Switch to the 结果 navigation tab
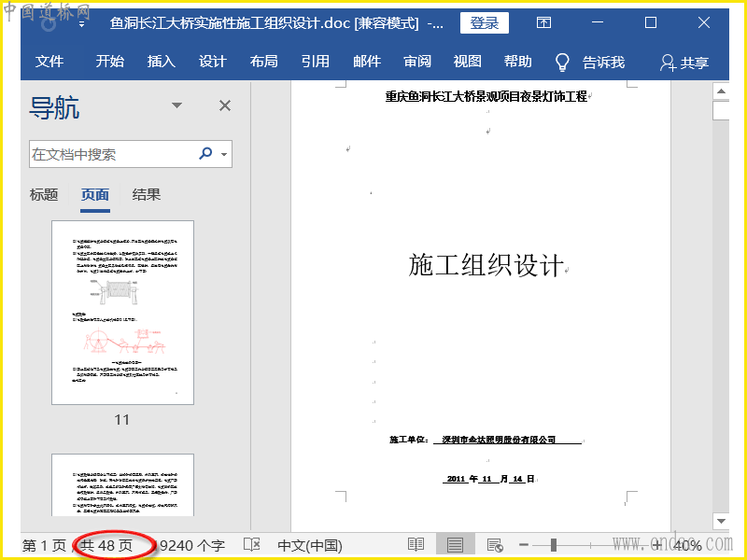 click(x=147, y=195)
